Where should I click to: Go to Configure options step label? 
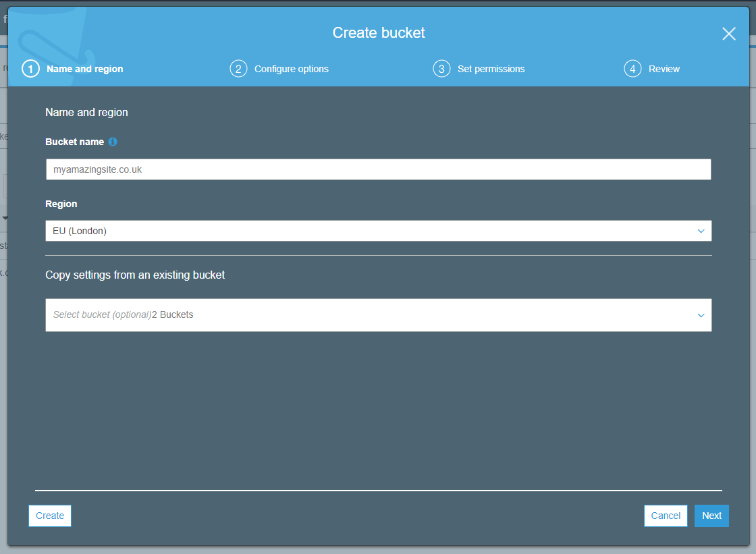click(x=291, y=69)
